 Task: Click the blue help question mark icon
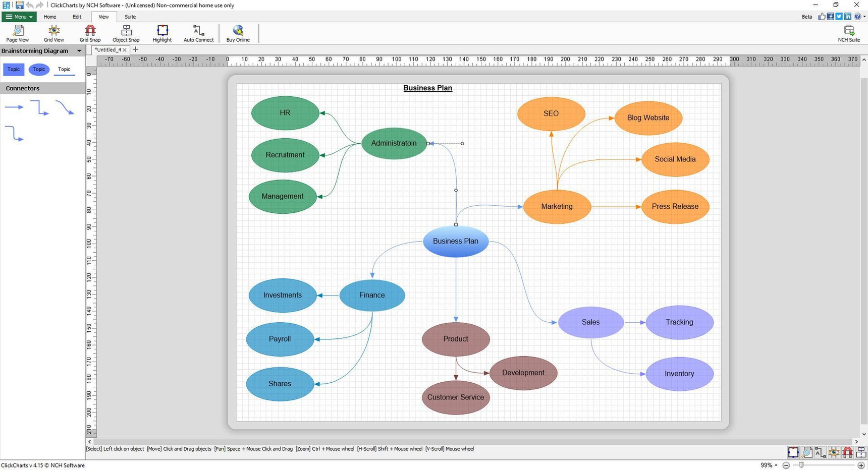tap(857, 17)
